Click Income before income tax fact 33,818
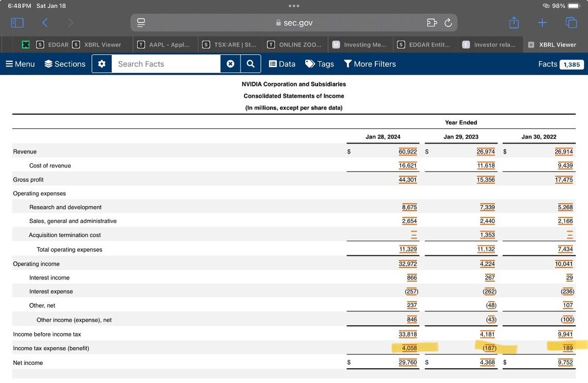 pos(407,334)
